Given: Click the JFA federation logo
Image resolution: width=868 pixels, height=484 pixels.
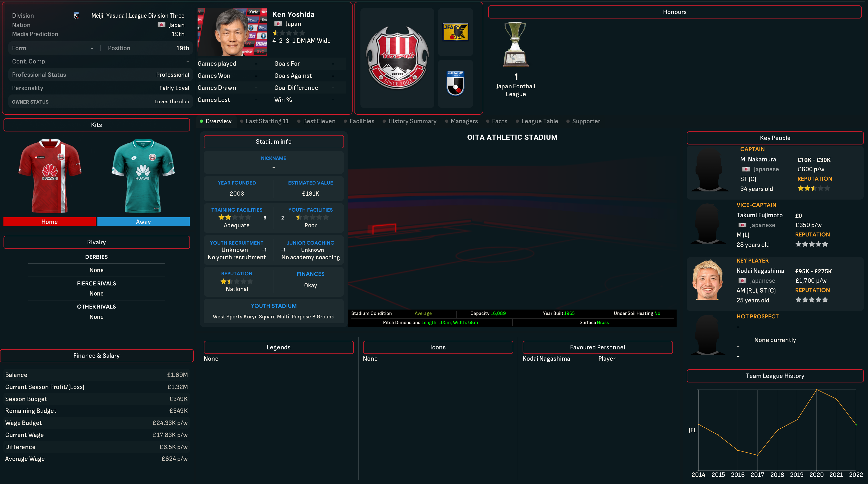Looking at the screenshot, I should click(455, 32).
